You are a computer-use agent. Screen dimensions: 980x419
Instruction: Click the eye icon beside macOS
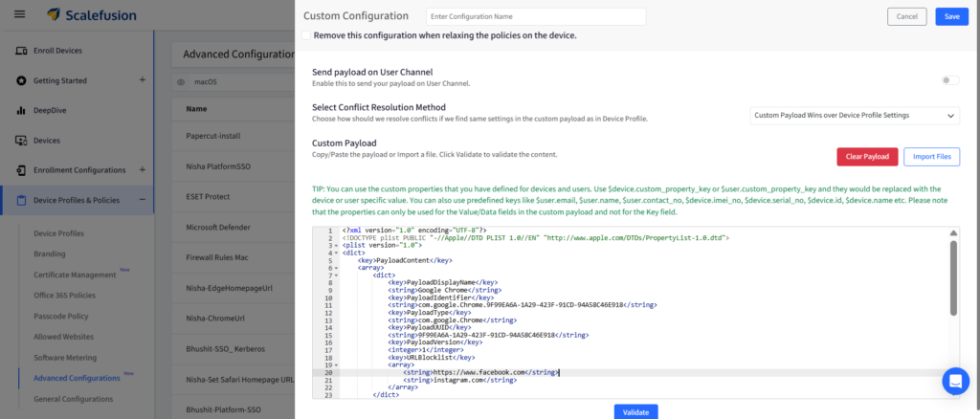pos(181,82)
